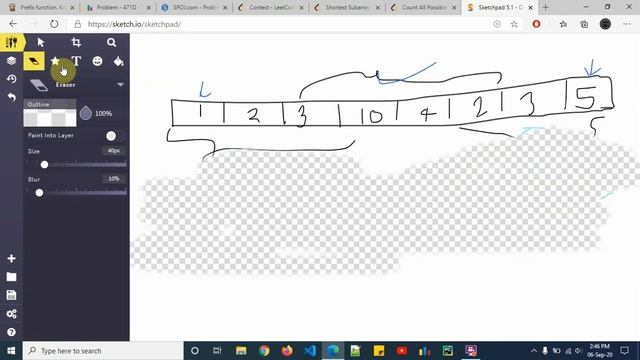
Task: Expand the Eraser tool options dropdown
Action: [x=120, y=84]
